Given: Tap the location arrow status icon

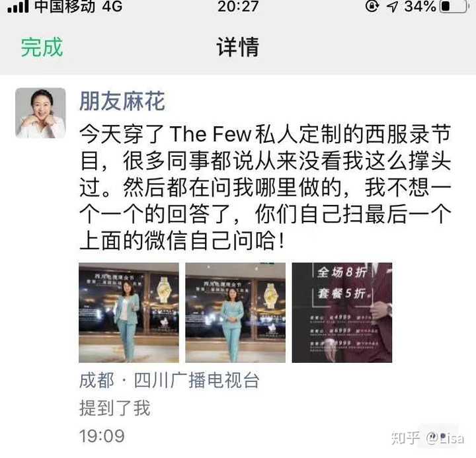Looking at the screenshot, I should [x=392, y=7].
